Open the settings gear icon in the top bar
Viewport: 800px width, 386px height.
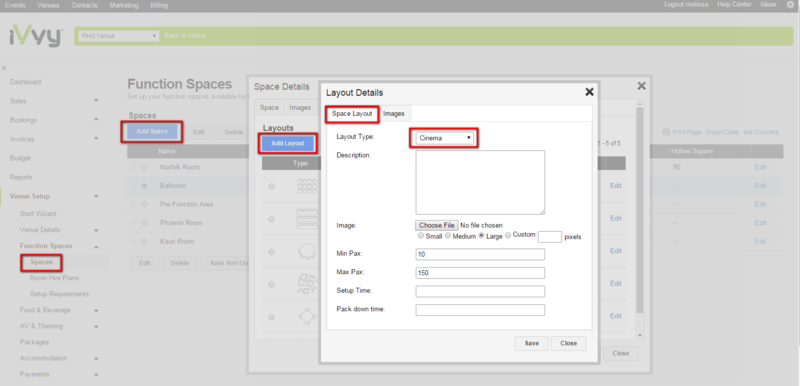[791, 5]
